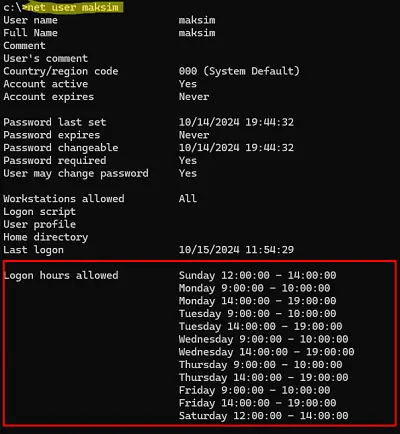
Task: Click the Workstations allowed 'All' value
Action: point(188,199)
